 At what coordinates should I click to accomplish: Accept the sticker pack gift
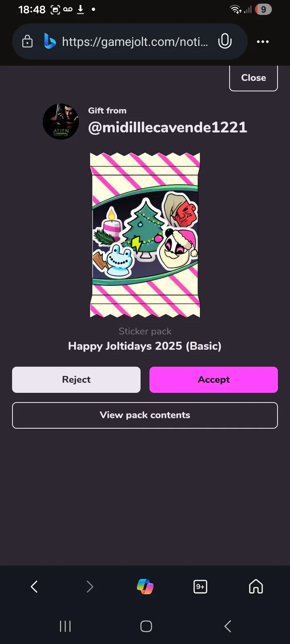click(x=213, y=380)
